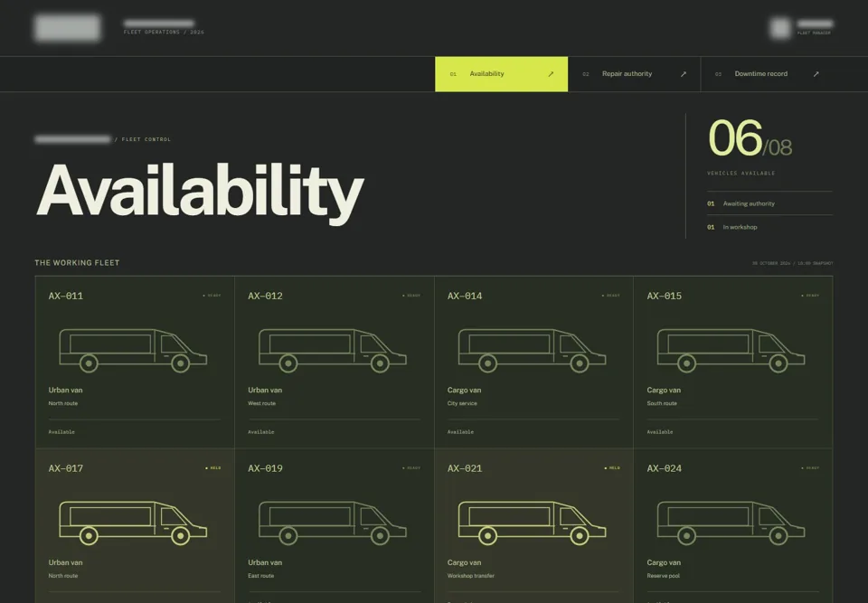Viewport: 868px width, 603px height.
Task: Click the October snapshot timestamp text
Action: coord(792,263)
